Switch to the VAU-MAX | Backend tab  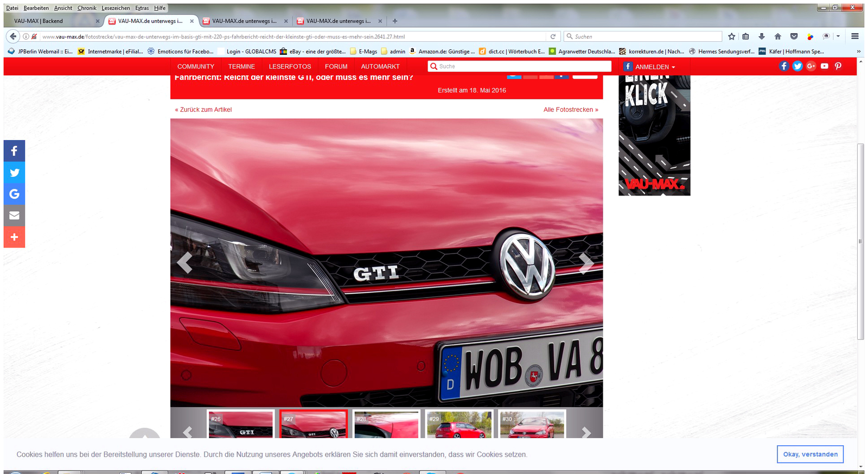click(x=53, y=21)
